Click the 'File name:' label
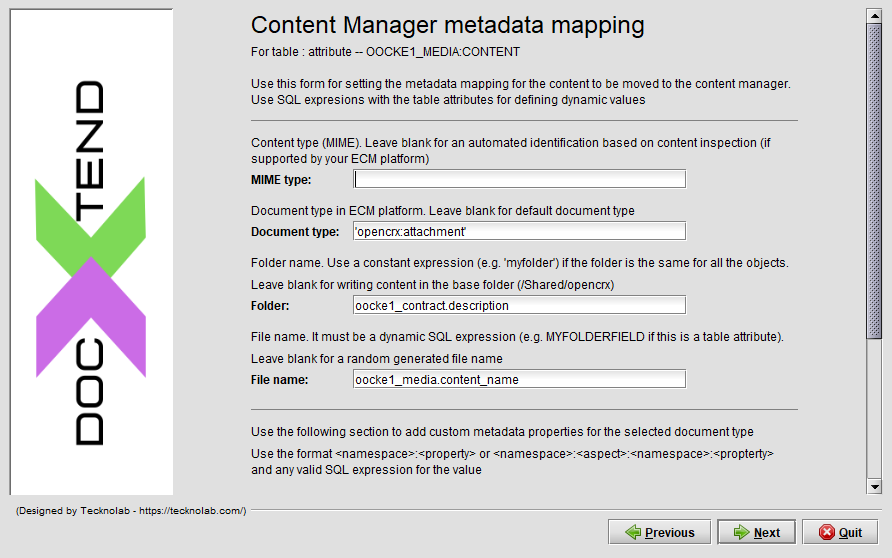The image size is (892, 558). point(279,380)
